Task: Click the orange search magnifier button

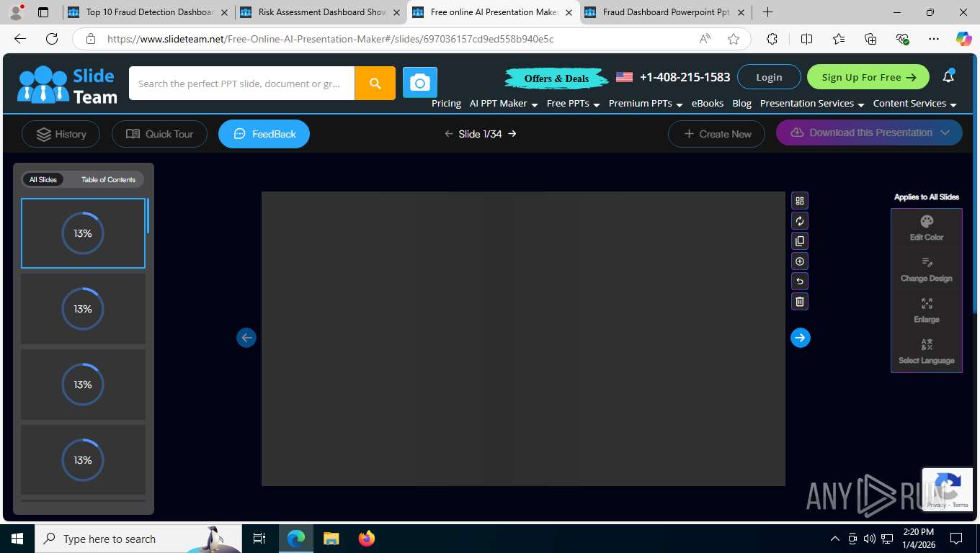Action: click(x=375, y=84)
